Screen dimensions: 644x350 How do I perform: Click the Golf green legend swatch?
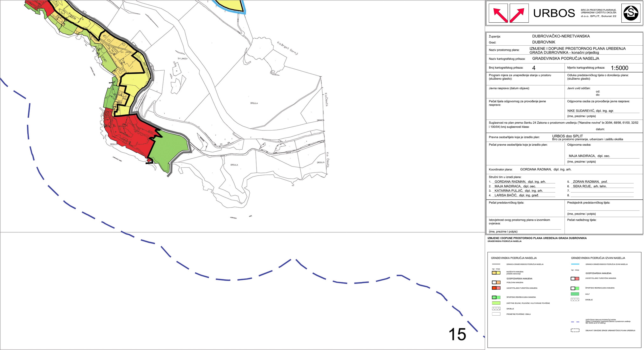[575, 294]
